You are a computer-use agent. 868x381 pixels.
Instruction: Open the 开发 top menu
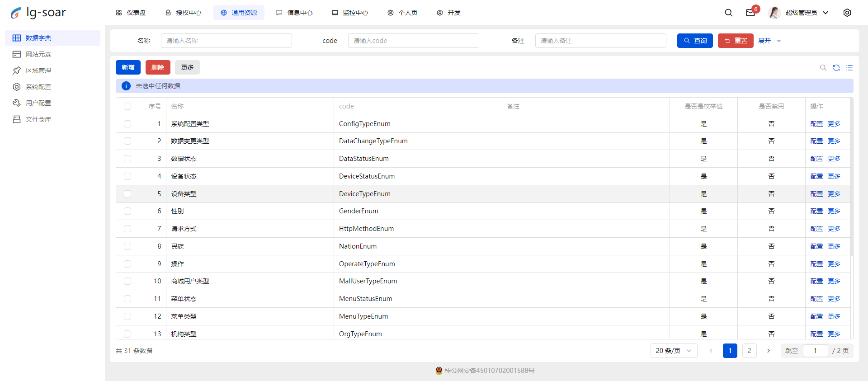(x=448, y=13)
